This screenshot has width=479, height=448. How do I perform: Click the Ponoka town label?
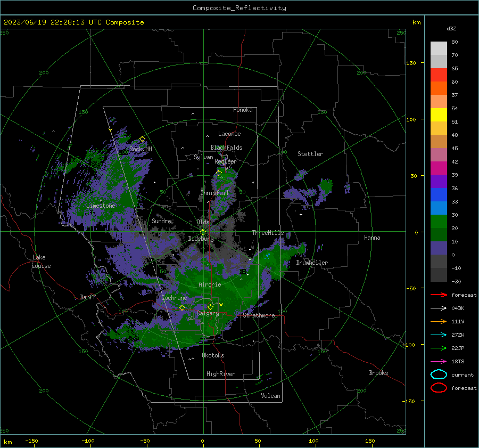pyautogui.click(x=243, y=110)
